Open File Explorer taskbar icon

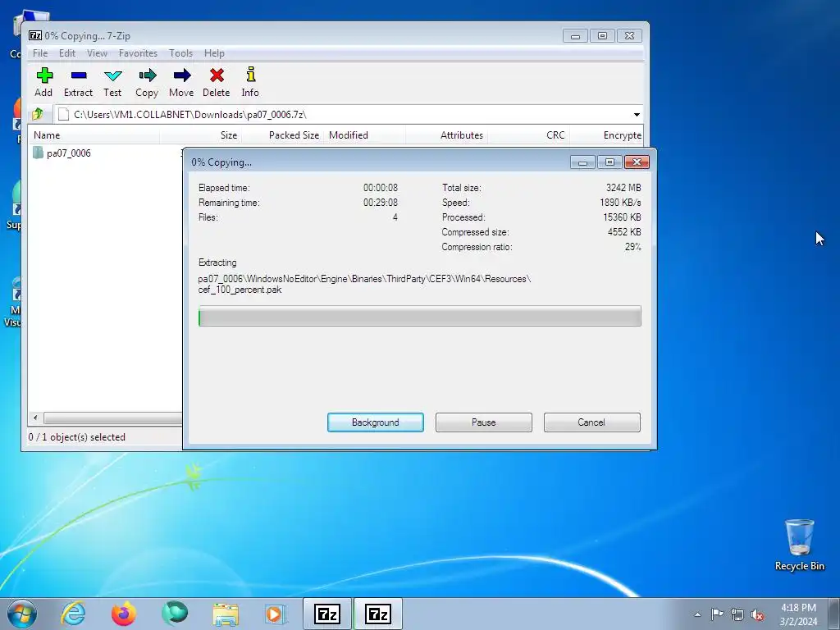point(226,614)
